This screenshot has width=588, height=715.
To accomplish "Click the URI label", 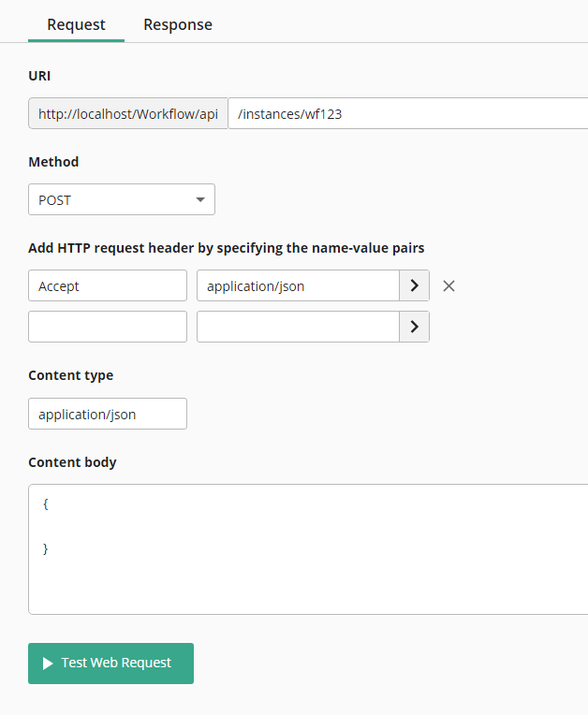I will point(39,76).
